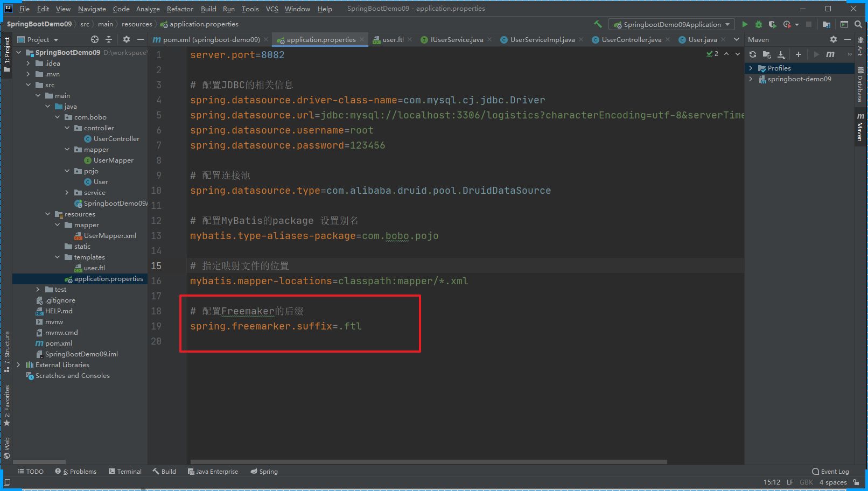Toggle the Project tool window stripe
Viewport: 868px width, 491px height.
pos(6,54)
